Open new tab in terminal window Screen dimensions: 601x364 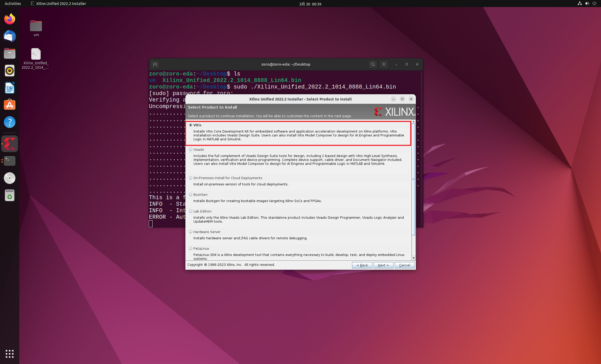[x=155, y=64]
